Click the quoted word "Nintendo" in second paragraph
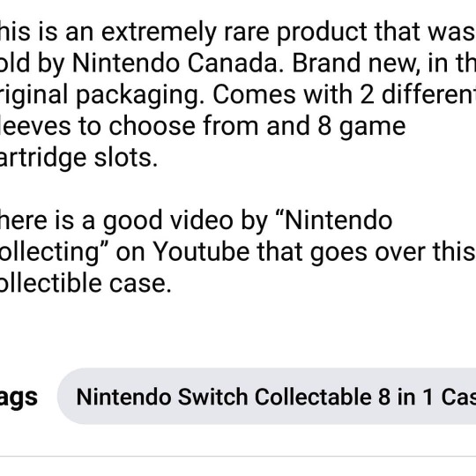The height and width of the screenshot is (476, 476). point(338,220)
